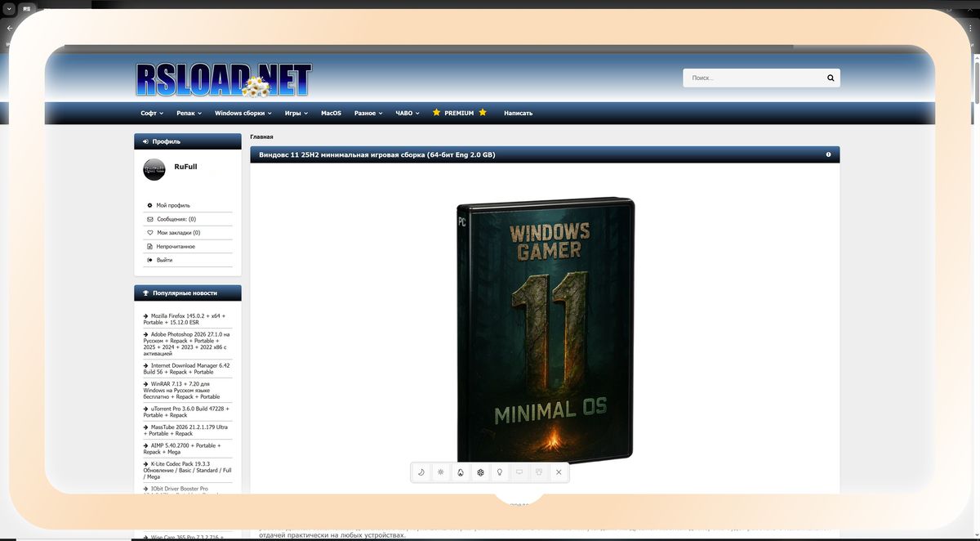Click the article title Виндовс 11 25H2
Image resolution: width=980 pixels, height=541 pixels.
[376, 154]
